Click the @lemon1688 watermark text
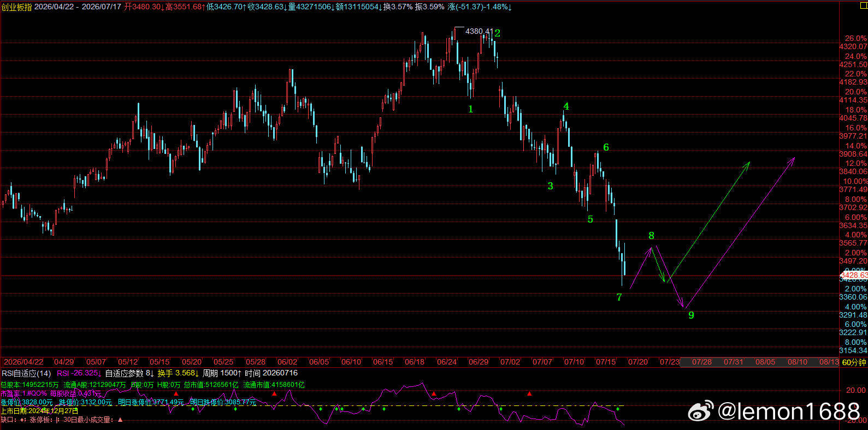The width and height of the screenshot is (868, 430). point(789,411)
